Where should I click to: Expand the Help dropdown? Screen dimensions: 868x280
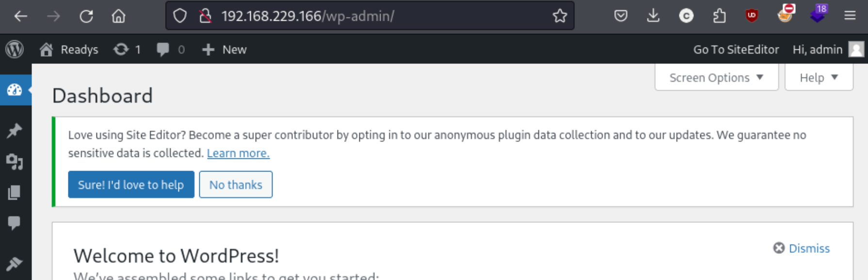tap(819, 78)
